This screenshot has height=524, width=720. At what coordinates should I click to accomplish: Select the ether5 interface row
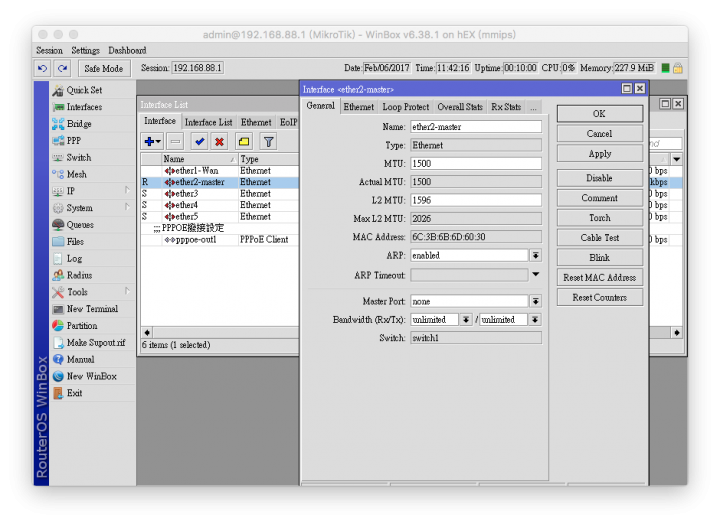tap(219, 217)
